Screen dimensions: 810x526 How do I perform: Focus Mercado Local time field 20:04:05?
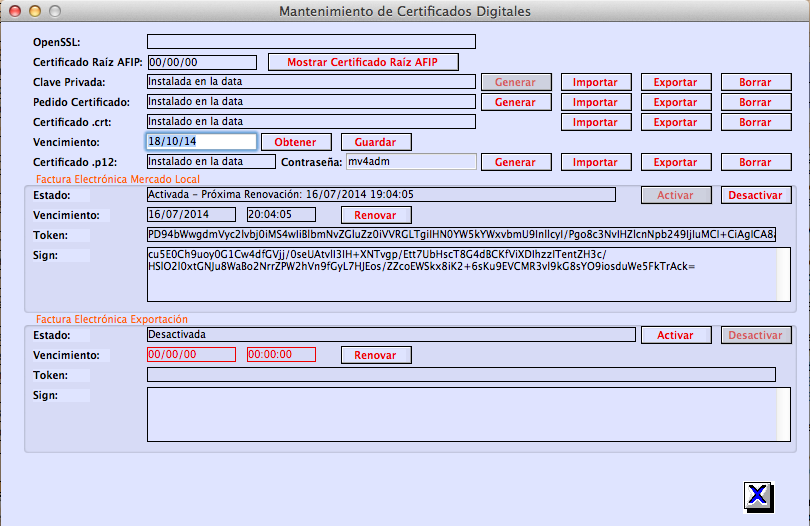(x=281, y=214)
